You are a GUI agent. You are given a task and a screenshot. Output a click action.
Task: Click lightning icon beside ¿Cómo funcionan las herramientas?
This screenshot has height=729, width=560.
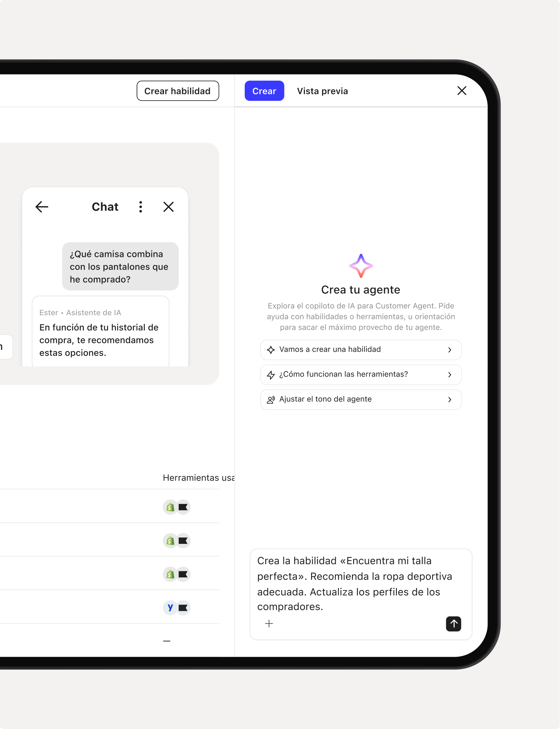pos(271,374)
